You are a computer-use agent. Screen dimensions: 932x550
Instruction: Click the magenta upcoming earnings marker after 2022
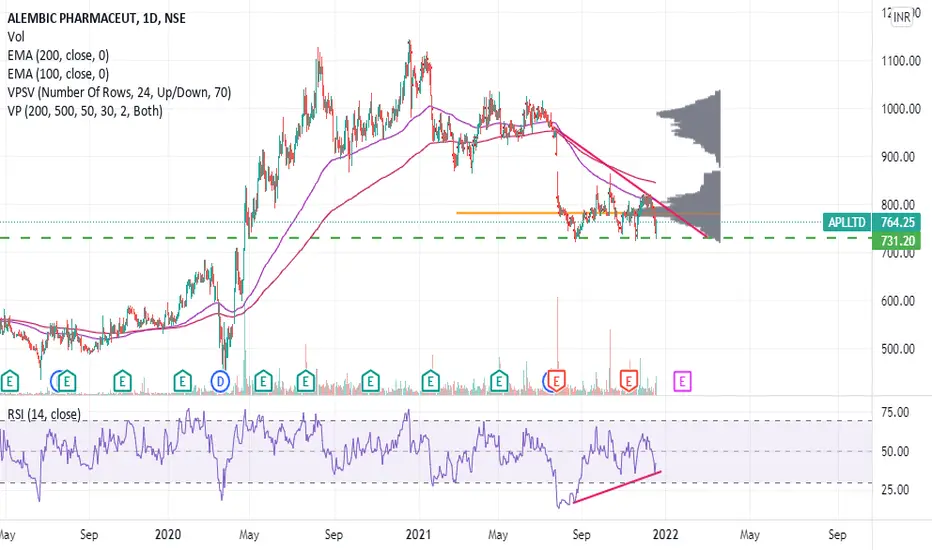[x=682, y=381]
